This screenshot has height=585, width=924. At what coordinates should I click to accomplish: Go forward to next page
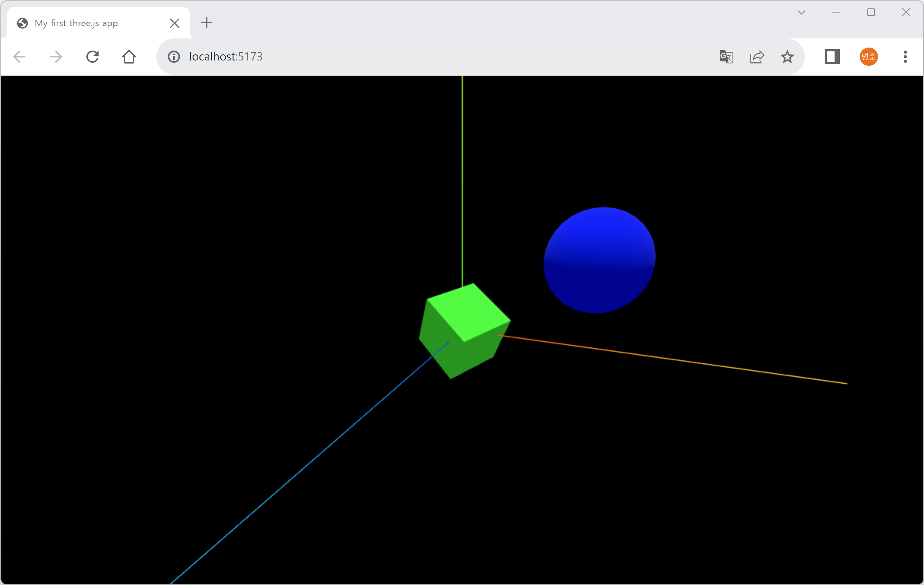click(56, 57)
